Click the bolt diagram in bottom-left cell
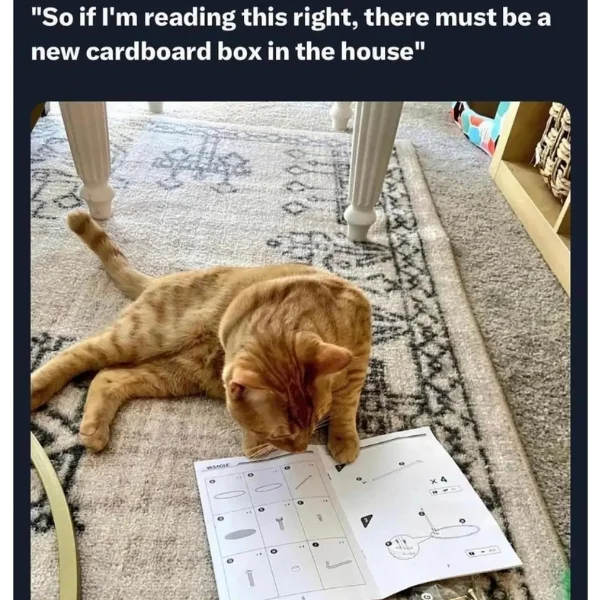 tap(250, 577)
